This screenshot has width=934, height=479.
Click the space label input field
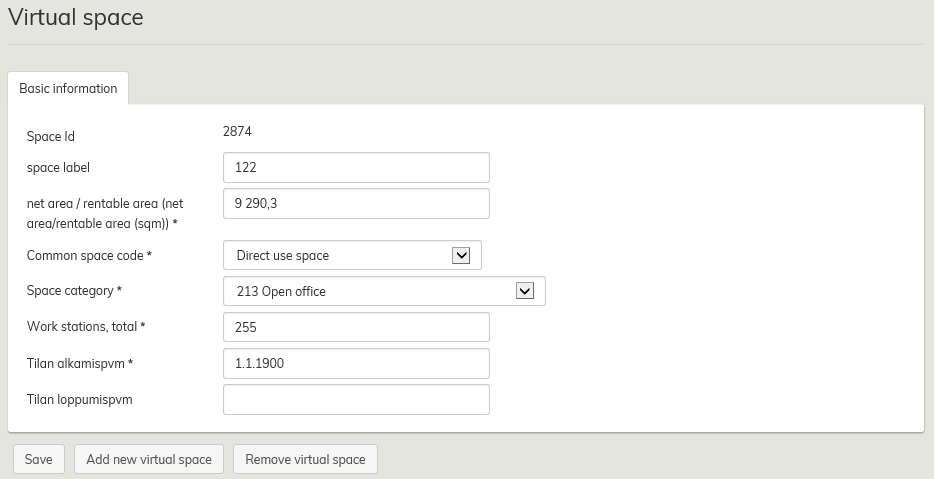356,168
